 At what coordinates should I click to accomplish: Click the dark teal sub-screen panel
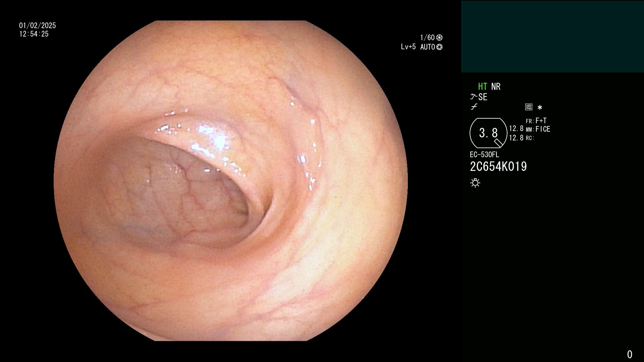click(x=552, y=37)
